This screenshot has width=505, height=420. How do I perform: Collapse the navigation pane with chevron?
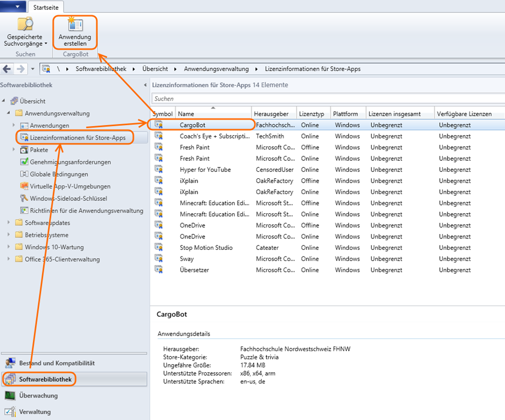[x=145, y=85]
